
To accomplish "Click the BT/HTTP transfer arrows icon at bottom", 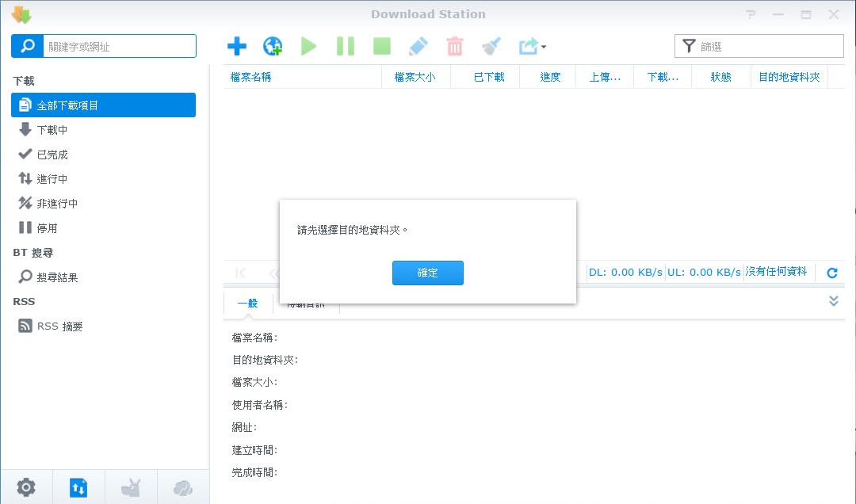I will [78, 487].
